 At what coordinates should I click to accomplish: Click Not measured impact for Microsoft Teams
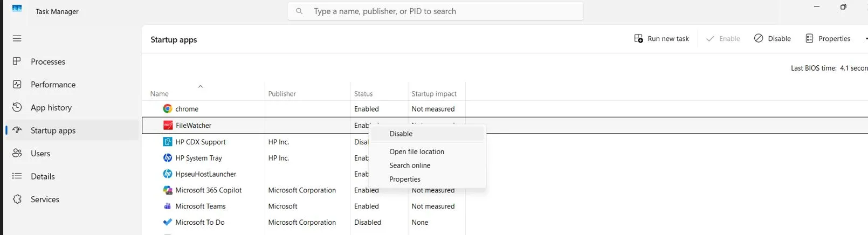(x=433, y=206)
